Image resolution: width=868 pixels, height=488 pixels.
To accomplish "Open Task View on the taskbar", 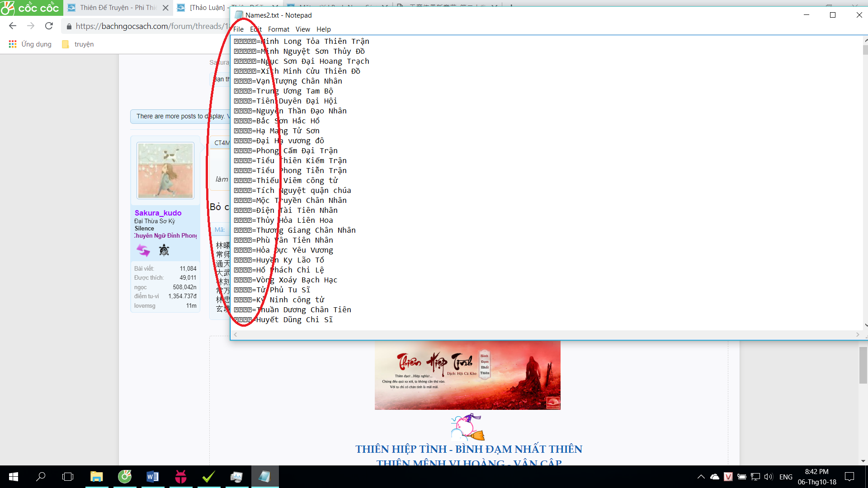I will [x=67, y=476].
